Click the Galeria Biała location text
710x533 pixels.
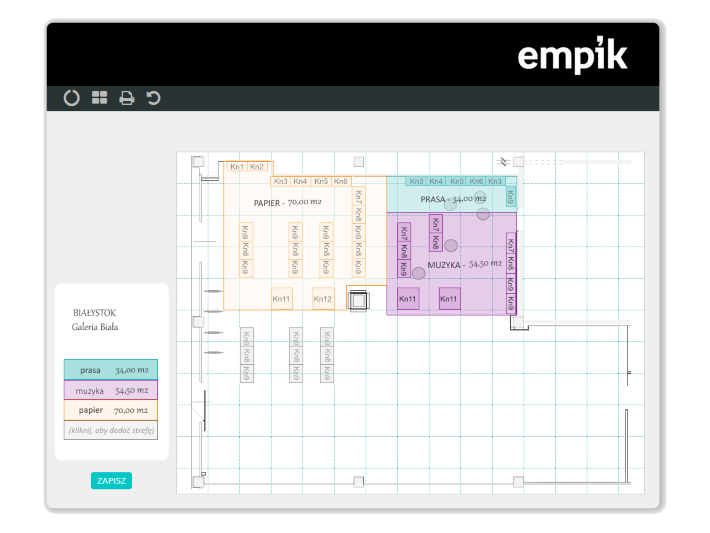95,327
